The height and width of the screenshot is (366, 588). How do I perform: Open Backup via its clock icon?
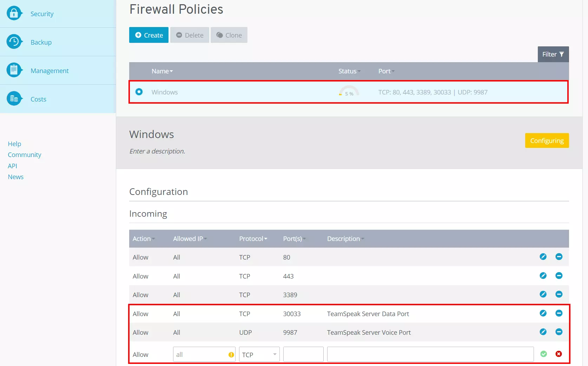14,42
